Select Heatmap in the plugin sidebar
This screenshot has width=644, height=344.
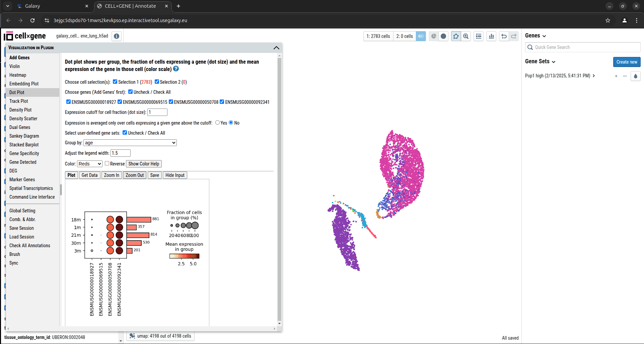[18, 75]
